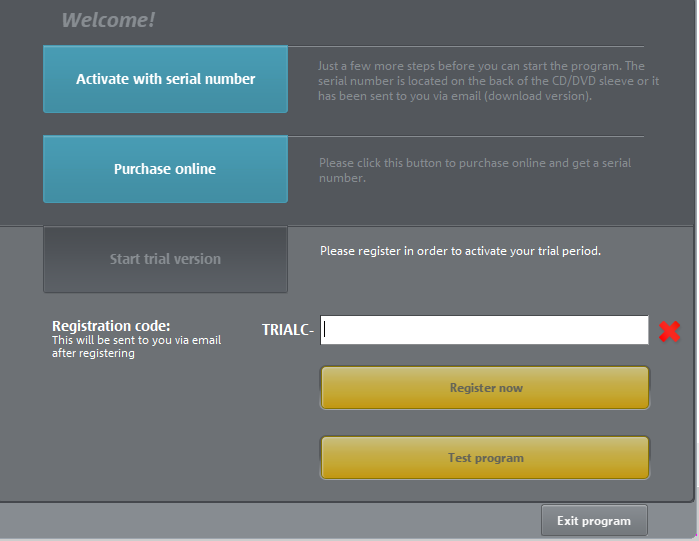Click the 'sent to you via email' note
The width and height of the screenshot is (699, 541).
[136, 346]
